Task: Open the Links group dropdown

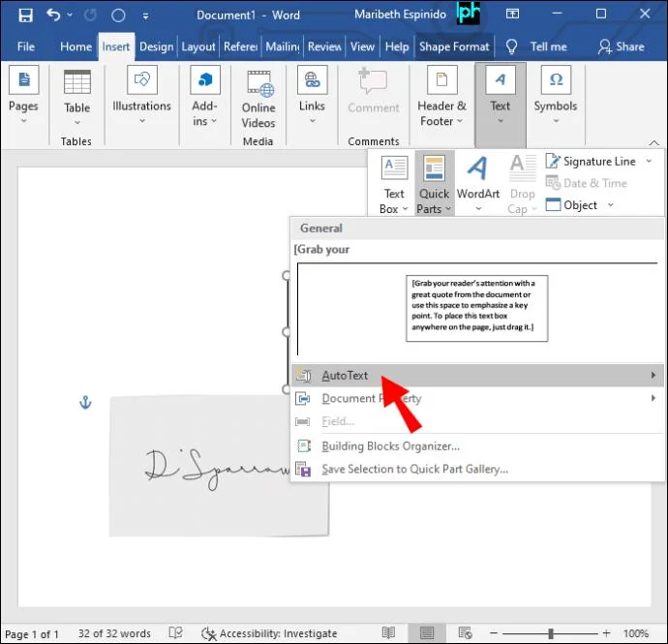Action: [312, 96]
